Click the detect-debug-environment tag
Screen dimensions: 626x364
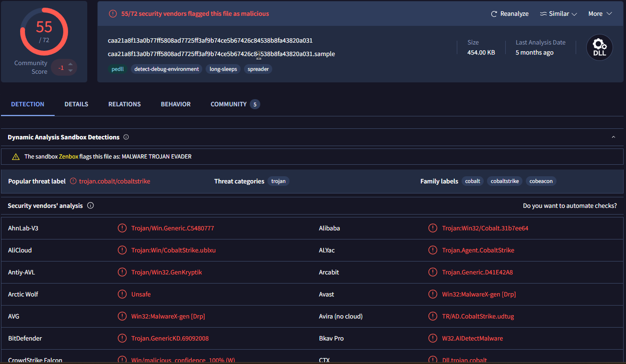[x=167, y=69]
